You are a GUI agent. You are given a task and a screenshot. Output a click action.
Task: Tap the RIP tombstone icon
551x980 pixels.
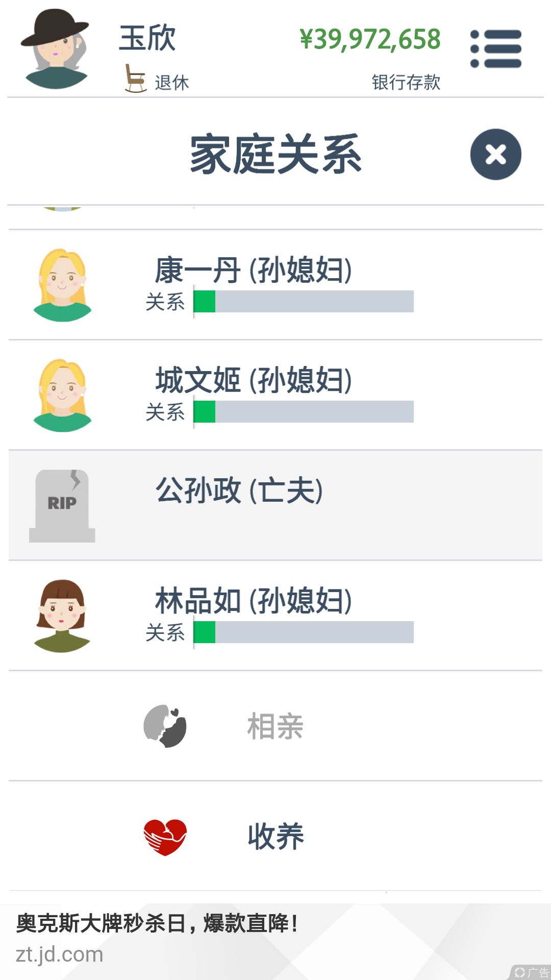[62, 506]
